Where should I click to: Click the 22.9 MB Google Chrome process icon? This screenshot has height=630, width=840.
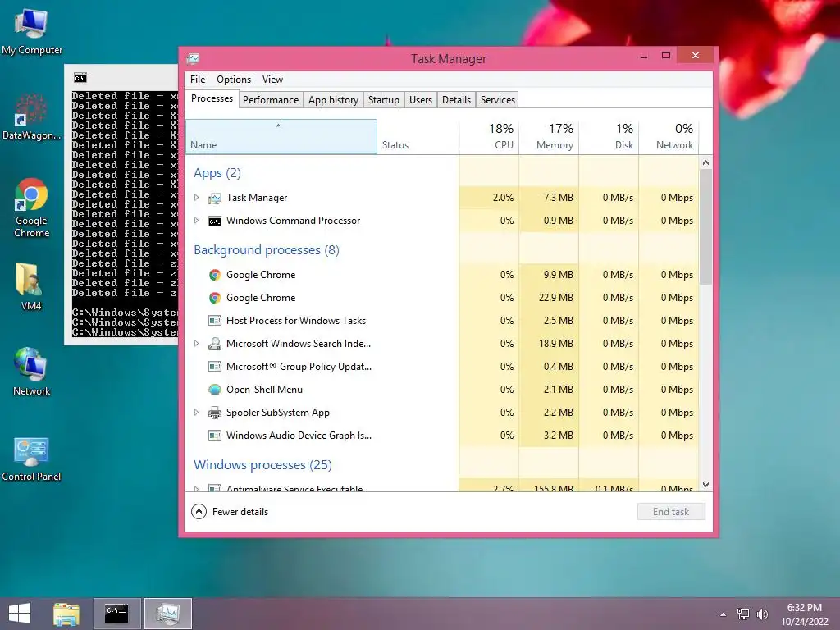coord(215,298)
